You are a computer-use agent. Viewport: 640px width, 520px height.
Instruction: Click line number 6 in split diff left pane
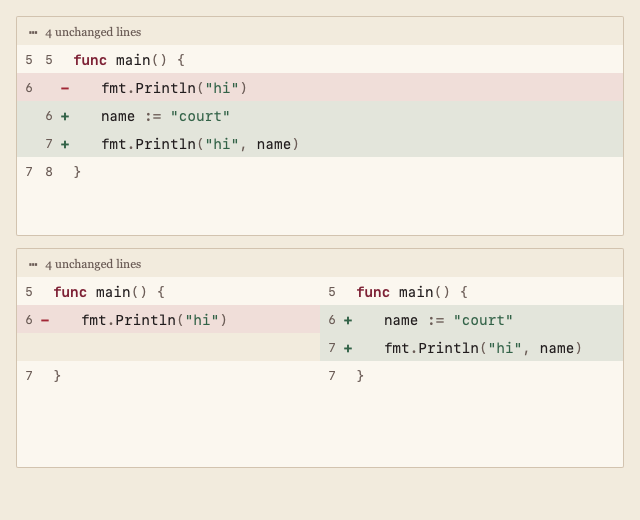click(29, 319)
